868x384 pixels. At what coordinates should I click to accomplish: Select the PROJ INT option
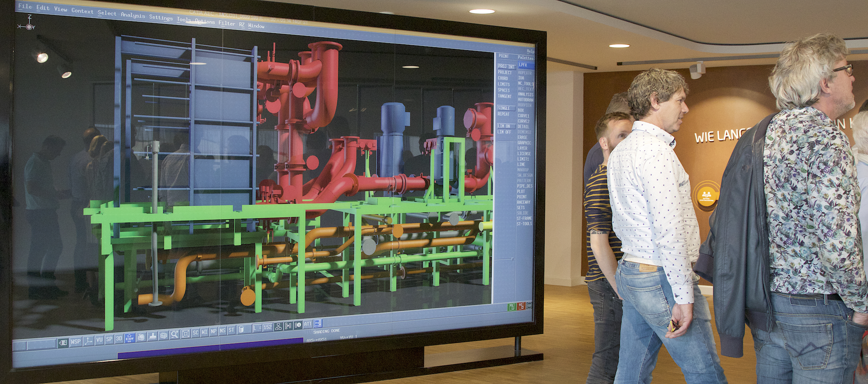[507, 67]
